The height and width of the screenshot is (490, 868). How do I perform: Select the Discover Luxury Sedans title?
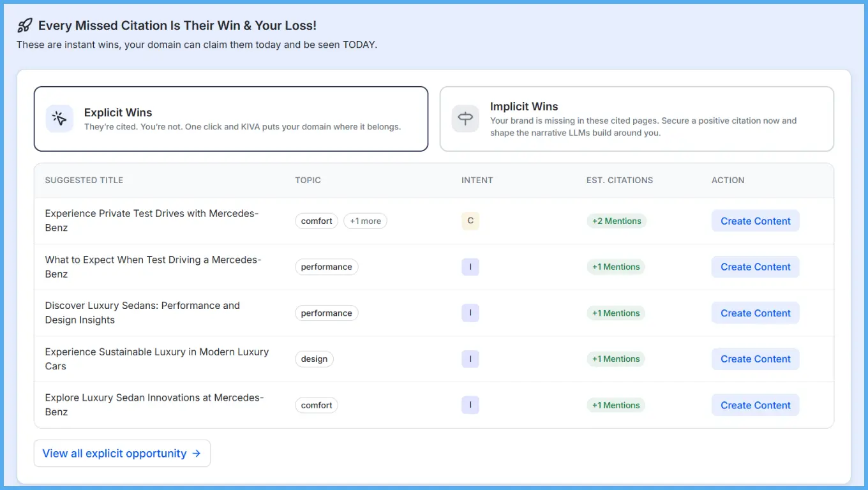tap(142, 313)
